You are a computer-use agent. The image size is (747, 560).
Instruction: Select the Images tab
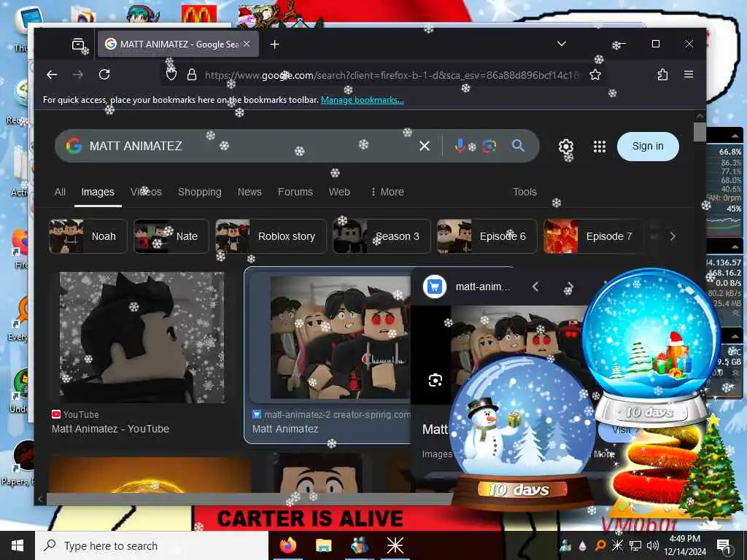pos(98,192)
